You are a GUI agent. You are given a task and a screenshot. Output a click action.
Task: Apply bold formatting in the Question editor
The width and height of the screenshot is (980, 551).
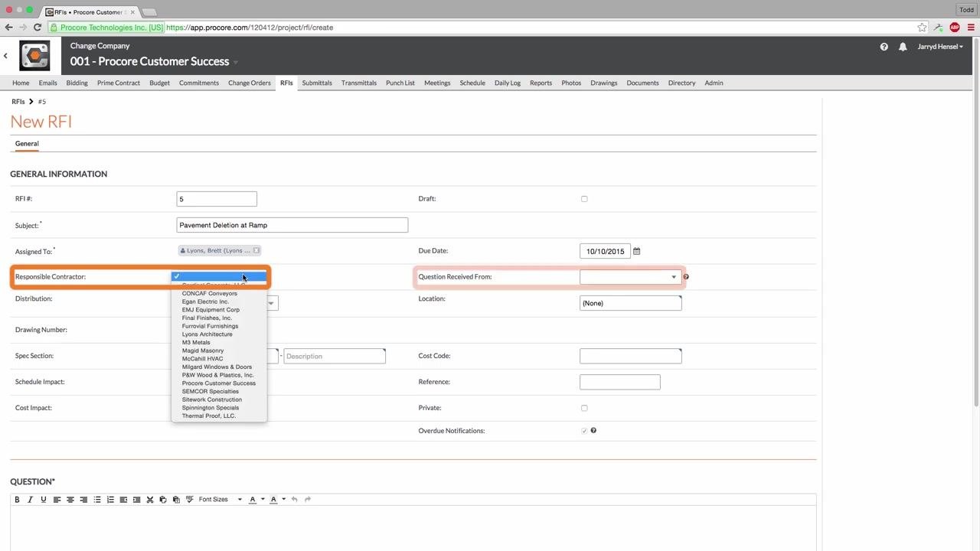pos(17,500)
